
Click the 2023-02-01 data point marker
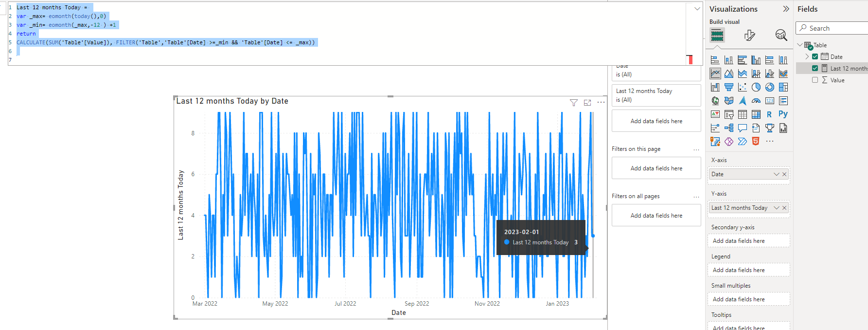click(593, 236)
